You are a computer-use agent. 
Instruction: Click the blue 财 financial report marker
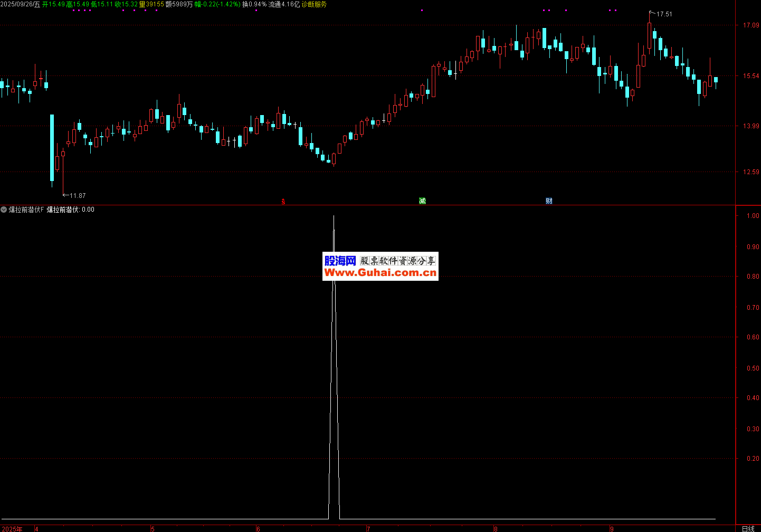pyautogui.click(x=549, y=201)
